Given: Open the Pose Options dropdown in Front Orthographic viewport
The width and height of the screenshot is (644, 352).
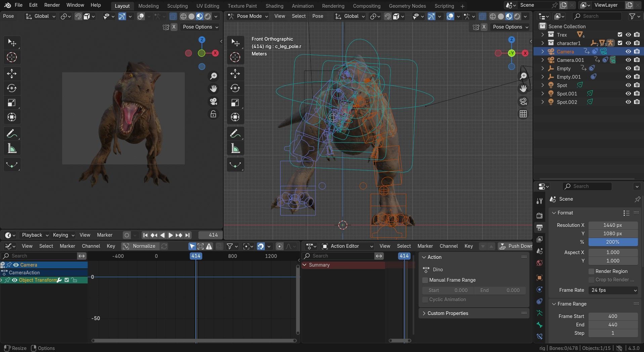Looking at the screenshot, I should coord(510,27).
